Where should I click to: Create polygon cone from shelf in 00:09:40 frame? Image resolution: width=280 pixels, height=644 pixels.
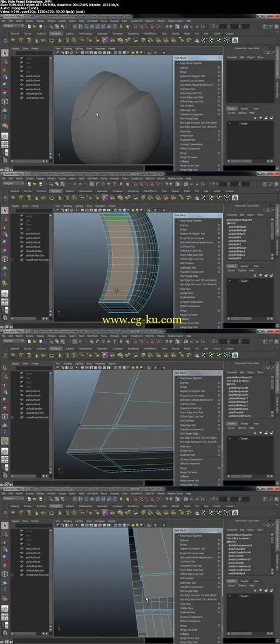click(x=35, y=513)
